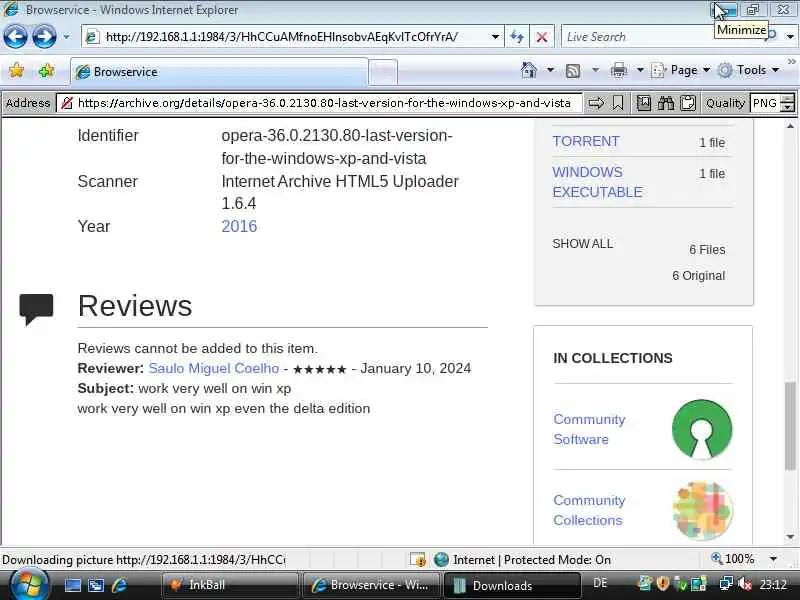Screen dimensions: 800x600
Task: Click the Browservice archive.org address field
Action: pyautogui.click(x=324, y=103)
